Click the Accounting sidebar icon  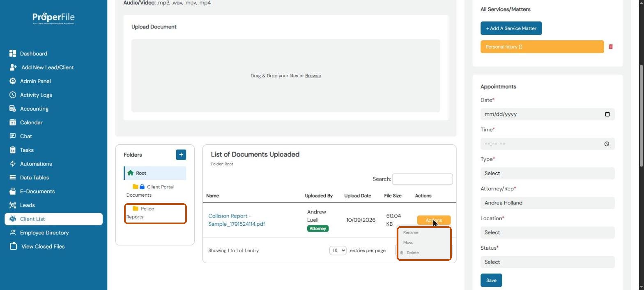pyautogui.click(x=13, y=109)
